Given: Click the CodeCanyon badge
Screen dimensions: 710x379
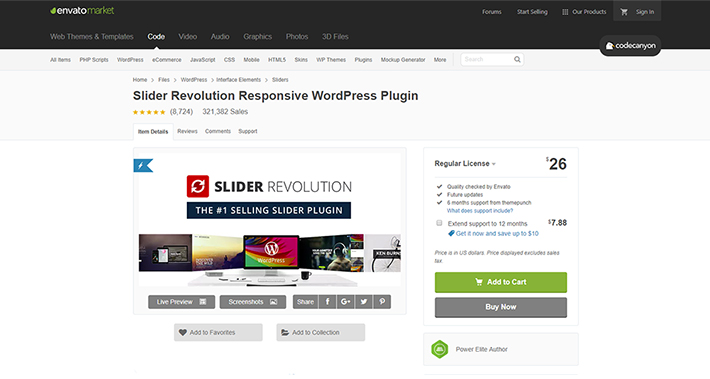Looking at the screenshot, I should (630, 46).
